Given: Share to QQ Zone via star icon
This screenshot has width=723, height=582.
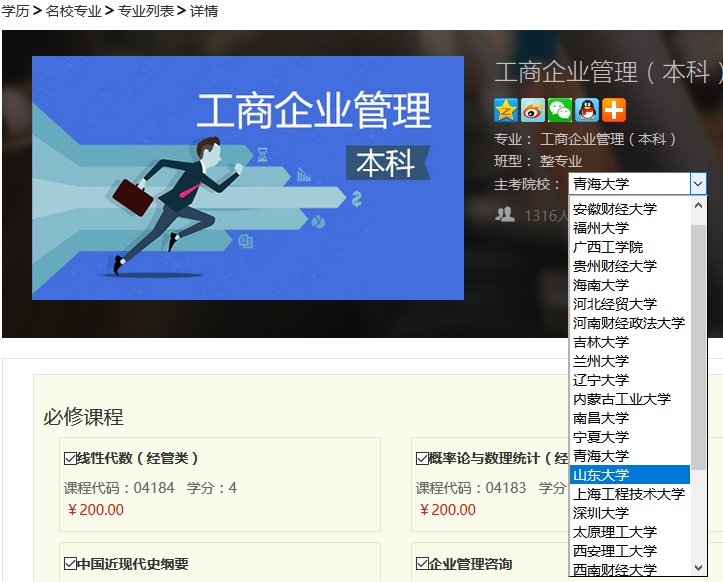Looking at the screenshot, I should tap(506, 110).
